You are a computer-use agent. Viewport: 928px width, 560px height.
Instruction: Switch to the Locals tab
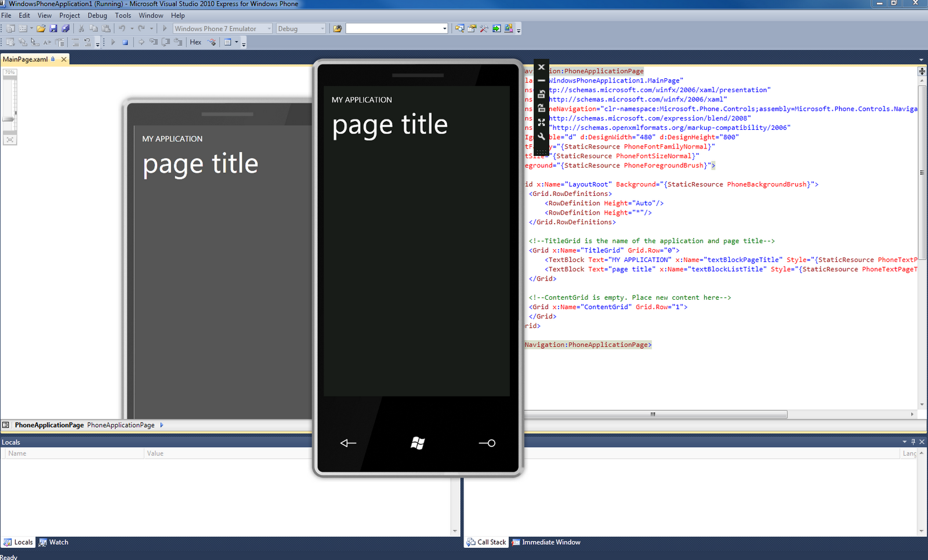(x=18, y=542)
